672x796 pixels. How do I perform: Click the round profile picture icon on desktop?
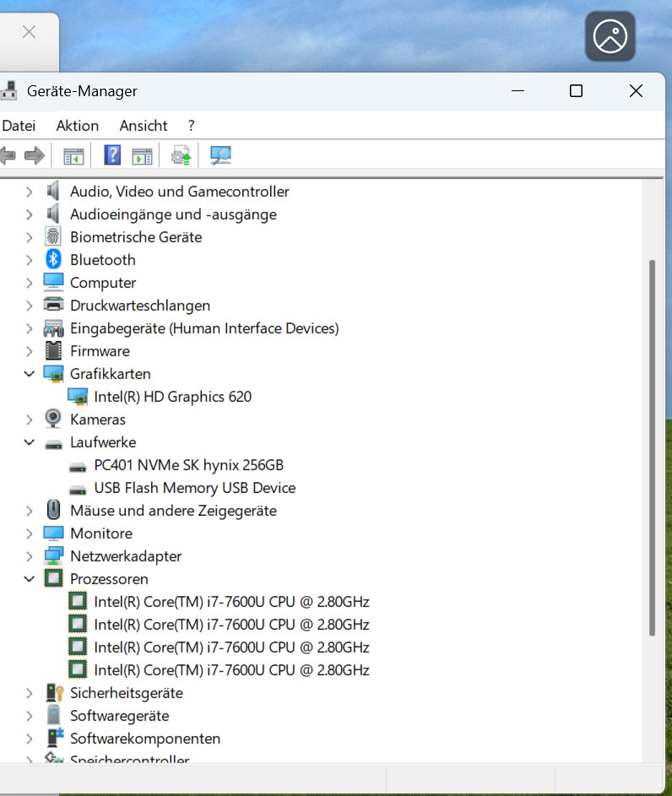click(x=610, y=36)
